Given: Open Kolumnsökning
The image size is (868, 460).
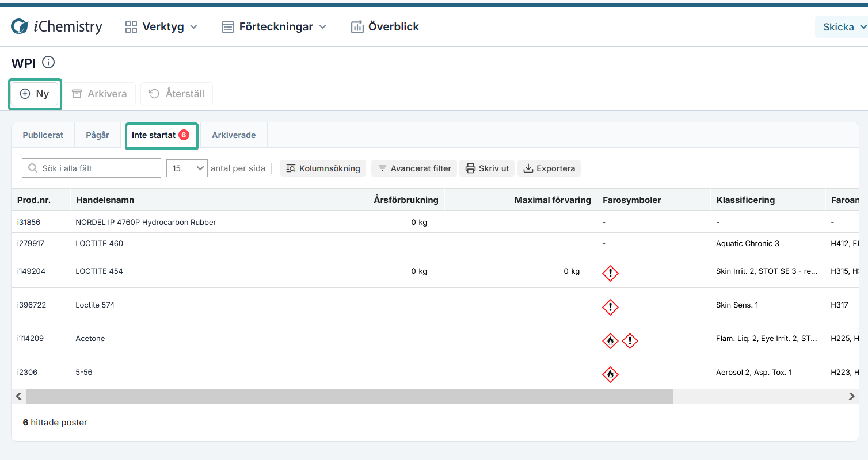Looking at the screenshot, I should pyautogui.click(x=323, y=168).
